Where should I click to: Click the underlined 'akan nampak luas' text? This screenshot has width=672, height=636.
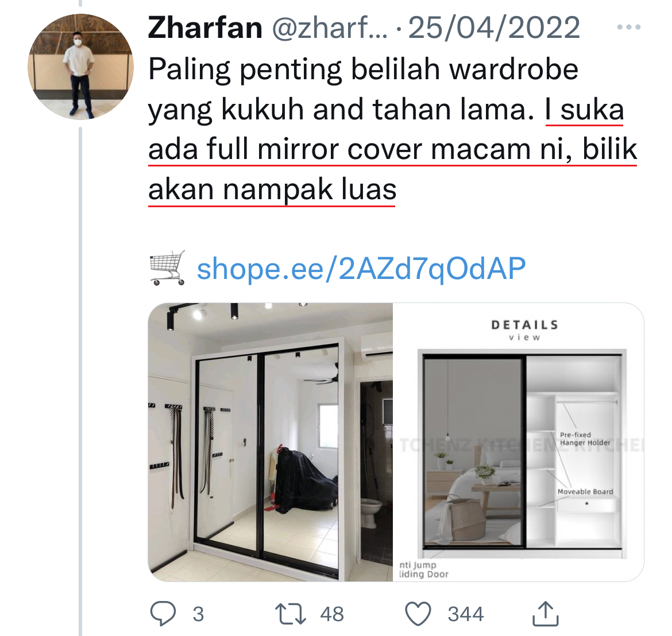pos(272,189)
